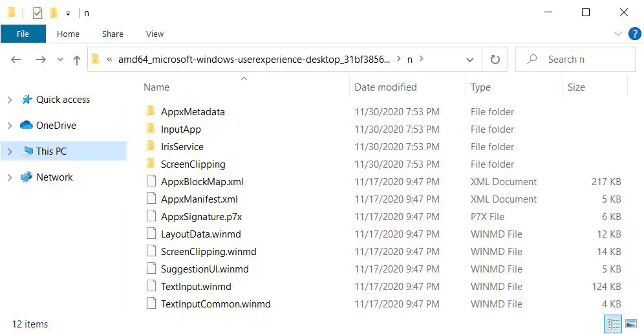Open Help via blue question icon

[635, 34]
